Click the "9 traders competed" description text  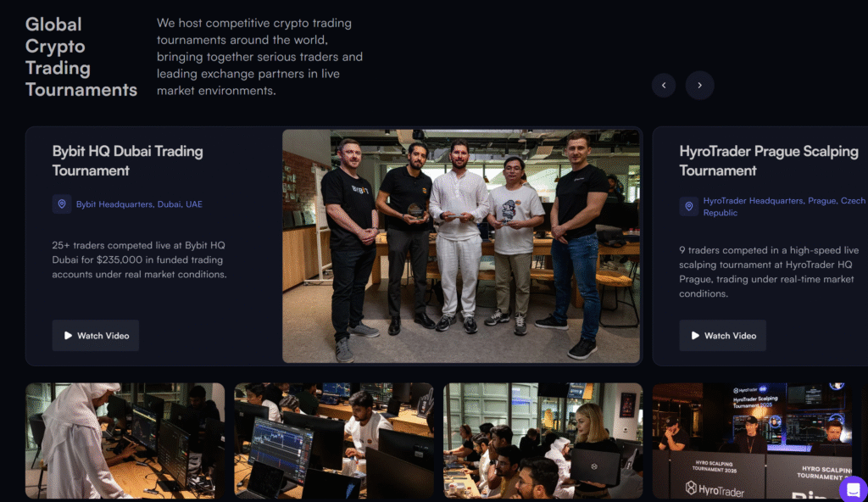769,271
